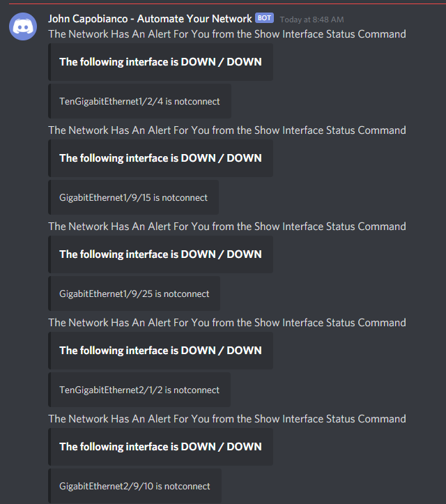446x504 pixels.
Task: Select alert message text above GigabitEthernet1/9/15 embed
Action: pyautogui.click(x=227, y=130)
